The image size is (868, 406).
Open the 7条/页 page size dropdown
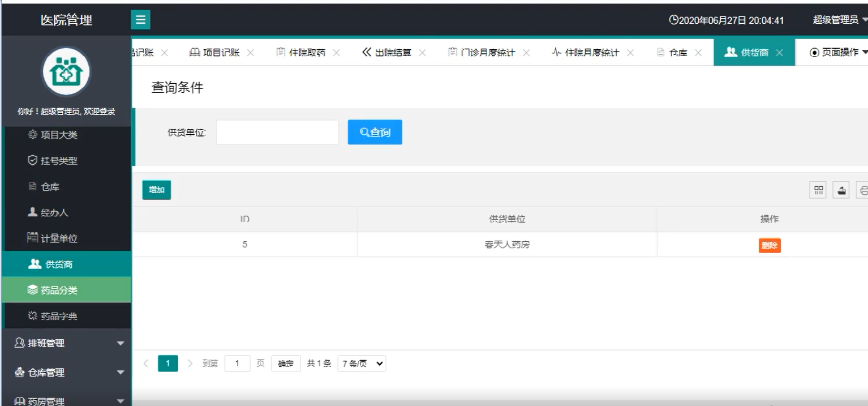click(x=362, y=364)
